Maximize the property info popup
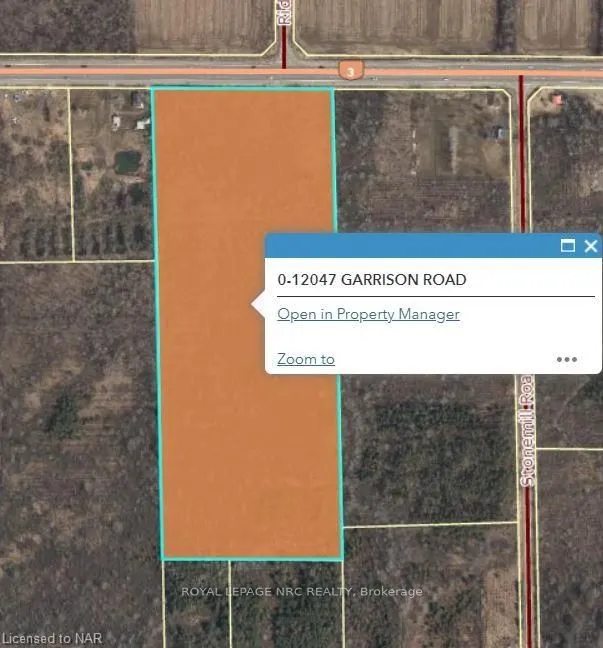The image size is (603, 648). [568, 246]
